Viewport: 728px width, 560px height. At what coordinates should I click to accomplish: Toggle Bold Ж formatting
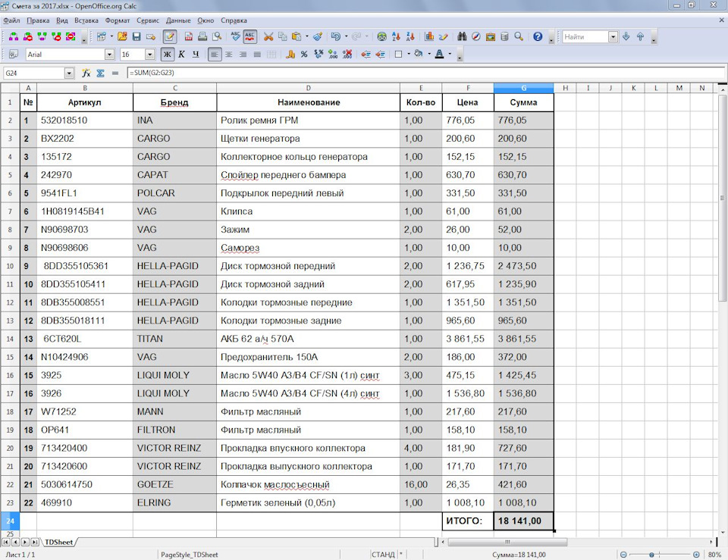coord(167,55)
